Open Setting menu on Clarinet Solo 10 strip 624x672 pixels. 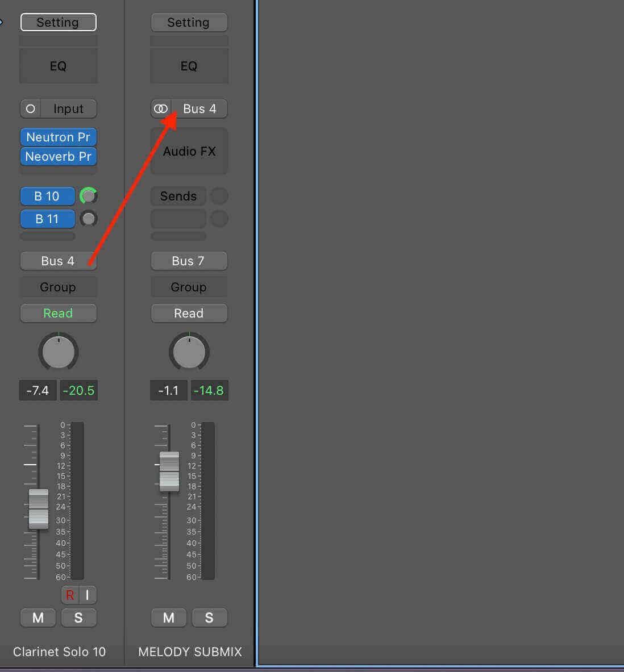click(59, 22)
